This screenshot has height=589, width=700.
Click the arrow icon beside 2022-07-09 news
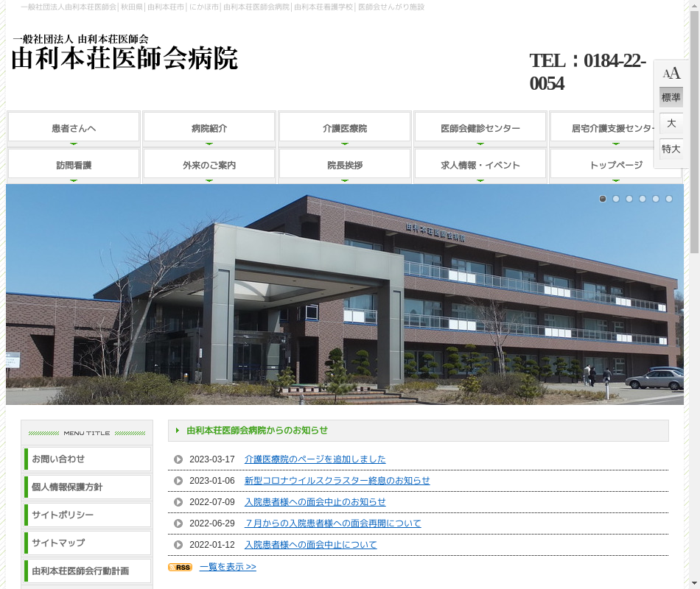pos(178,502)
